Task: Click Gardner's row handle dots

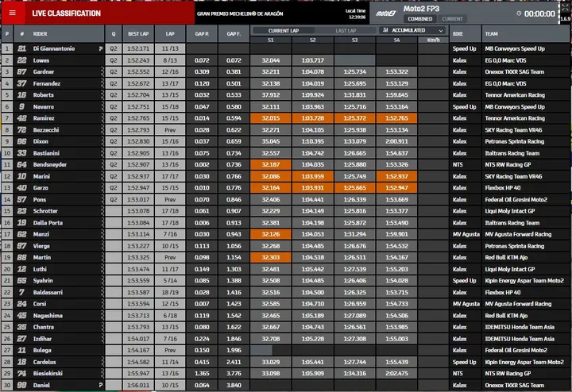Action: (102, 71)
